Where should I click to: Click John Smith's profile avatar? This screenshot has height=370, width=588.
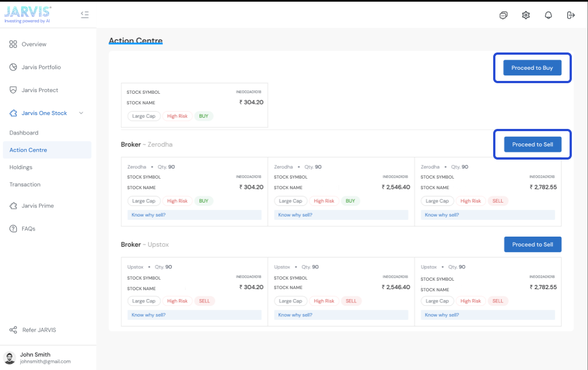point(9,358)
